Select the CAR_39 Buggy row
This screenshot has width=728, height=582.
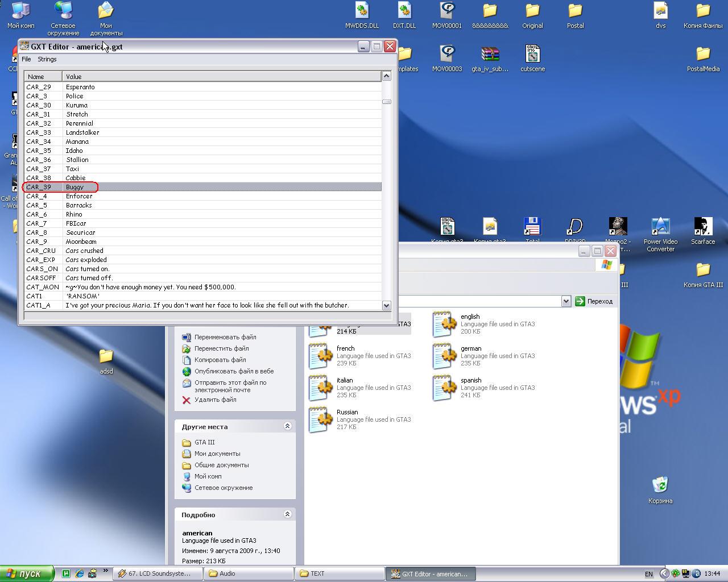(74, 187)
